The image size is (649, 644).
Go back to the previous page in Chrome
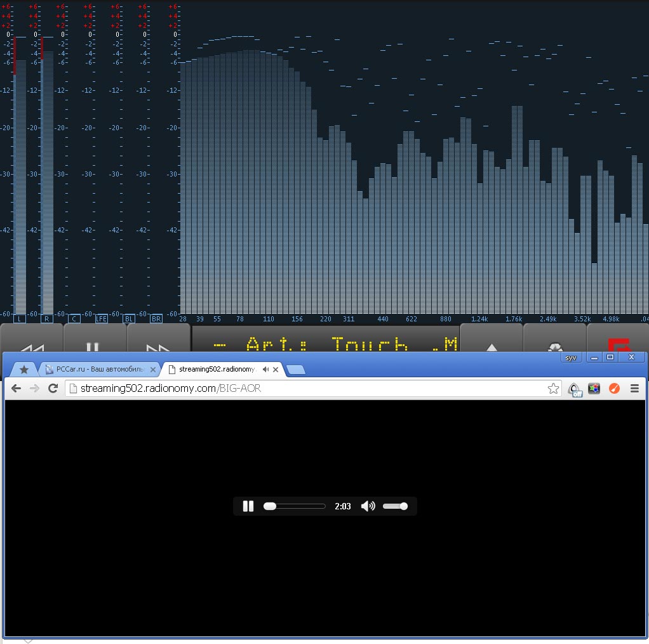point(16,388)
